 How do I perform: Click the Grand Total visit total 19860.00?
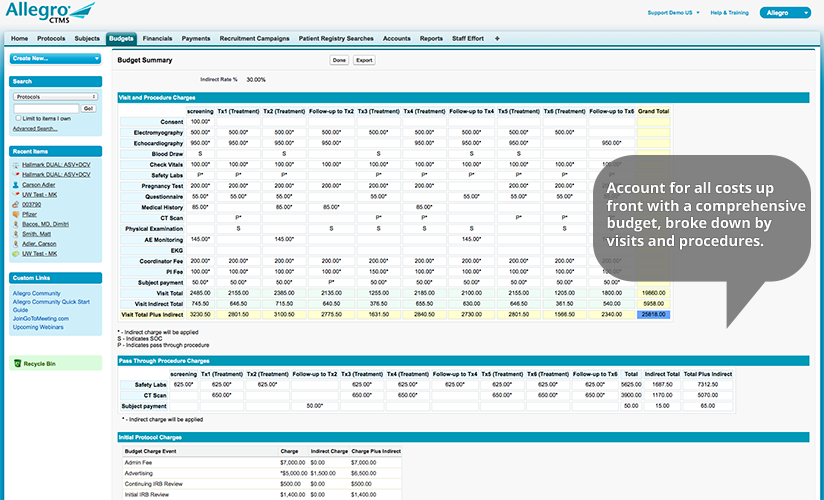pos(654,293)
